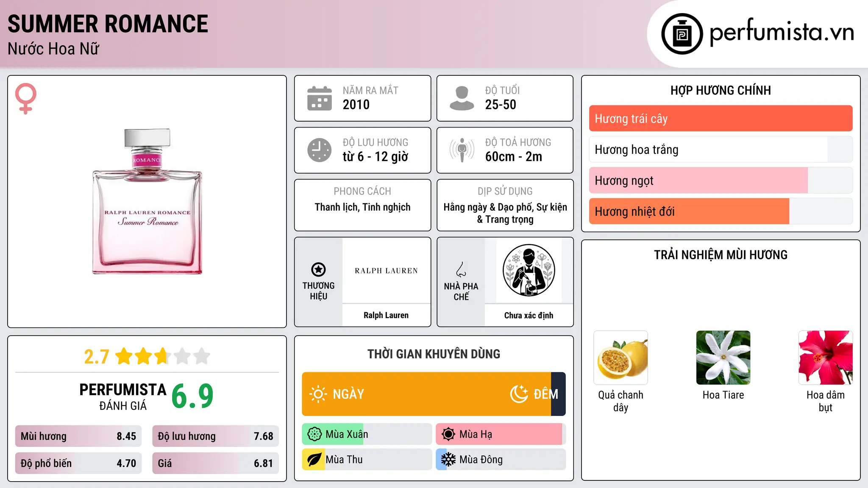
Task: Click the Ngày daytime usage bar
Action: 426,394
